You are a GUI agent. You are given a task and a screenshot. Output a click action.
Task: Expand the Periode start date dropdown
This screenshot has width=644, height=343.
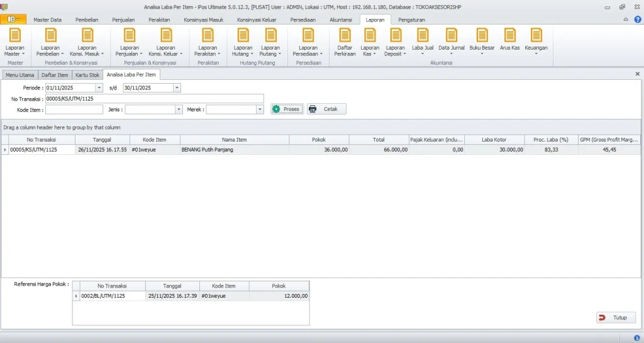tap(99, 88)
